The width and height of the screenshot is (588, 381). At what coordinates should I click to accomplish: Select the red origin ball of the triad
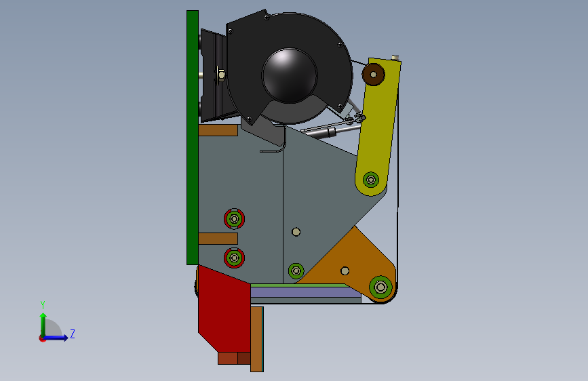click(x=41, y=338)
